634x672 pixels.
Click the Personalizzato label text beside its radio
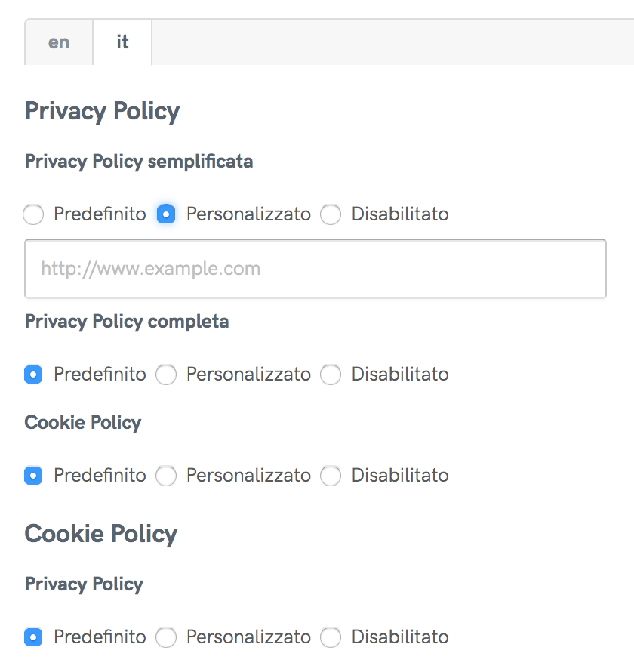click(x=248, y=214)
